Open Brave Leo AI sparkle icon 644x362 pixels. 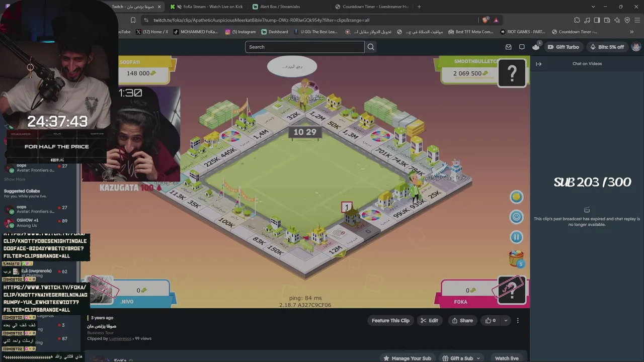tap(617, 20)
